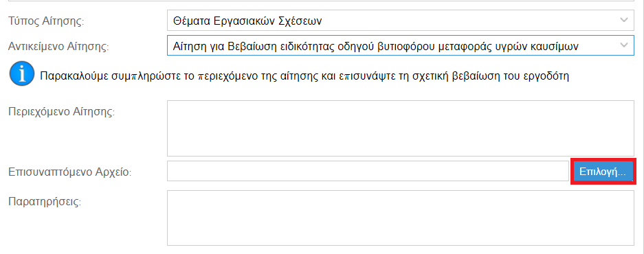Image resolution: width=644 pixels, height=254 pixels.
Task: Click the Επισυναπτόμενο Αρχείο label
Action: click(x=69, y=172)
